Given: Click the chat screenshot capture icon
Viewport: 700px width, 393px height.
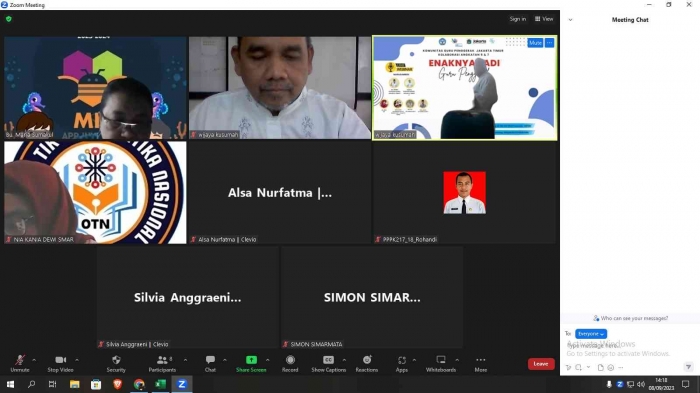Looking at the screenshot, I should click(x=579, y=368).
